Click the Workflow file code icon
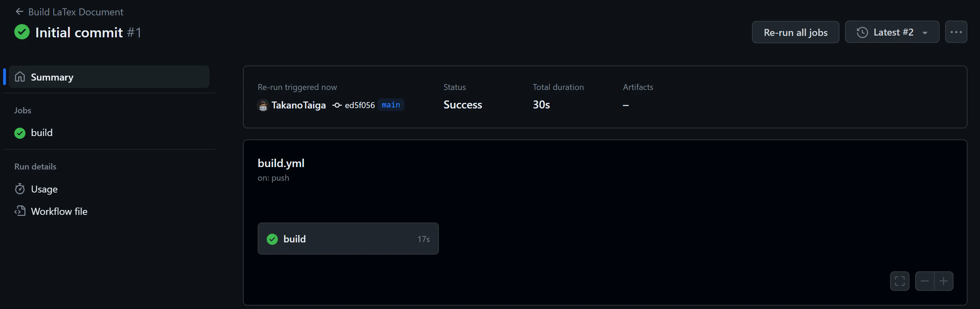This screenshot has height=309, width=980. [x=20, y=211]
